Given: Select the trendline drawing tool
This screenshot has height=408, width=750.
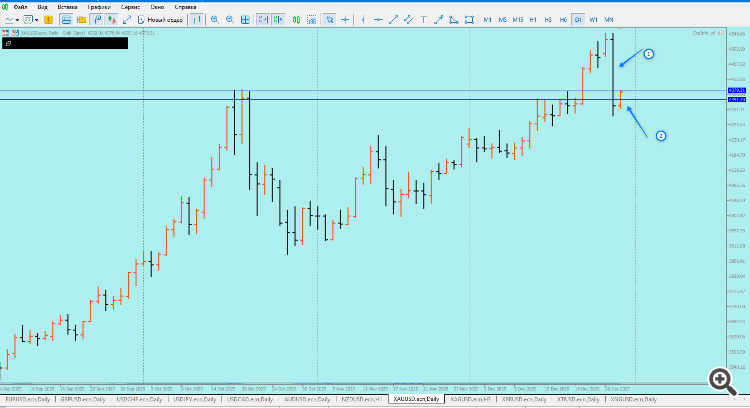Looking at the screenshot, I should [x=394, y=20].
